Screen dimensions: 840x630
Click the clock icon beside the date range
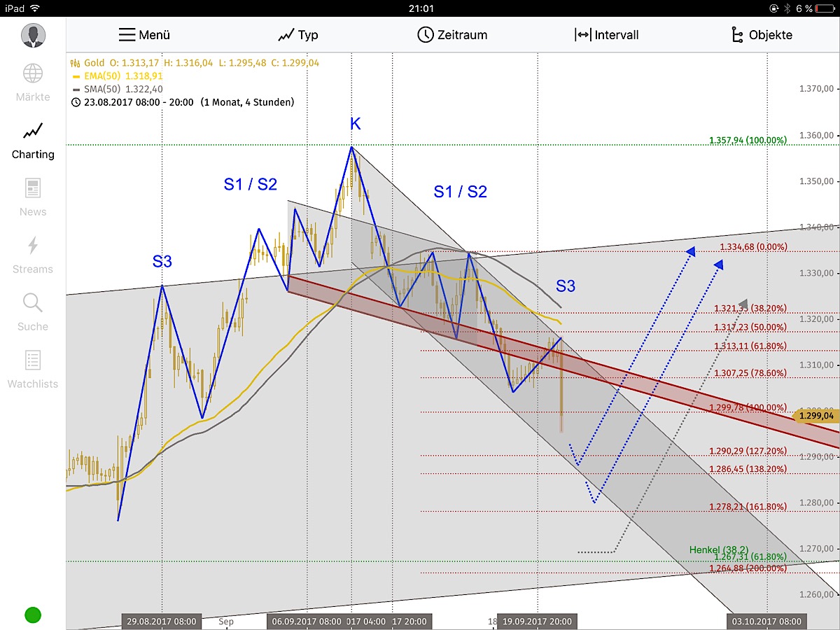pos(76,101)
